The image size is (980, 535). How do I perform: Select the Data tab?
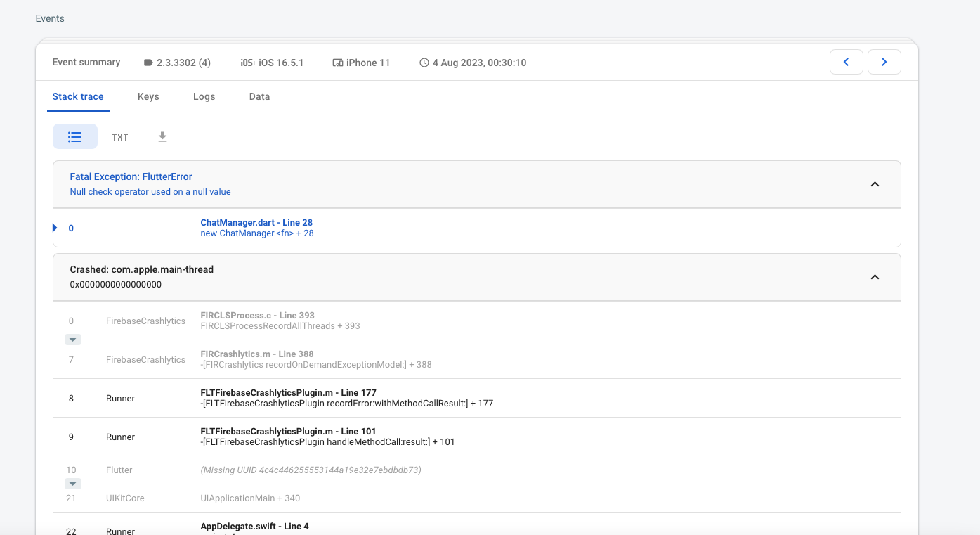tap(259, 96)
